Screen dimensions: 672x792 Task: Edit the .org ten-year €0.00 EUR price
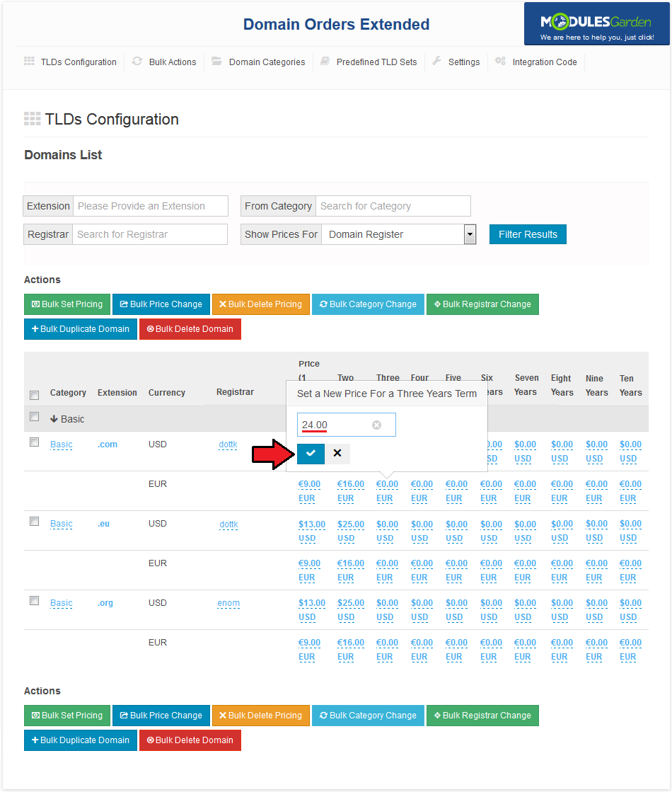[630, 650]
